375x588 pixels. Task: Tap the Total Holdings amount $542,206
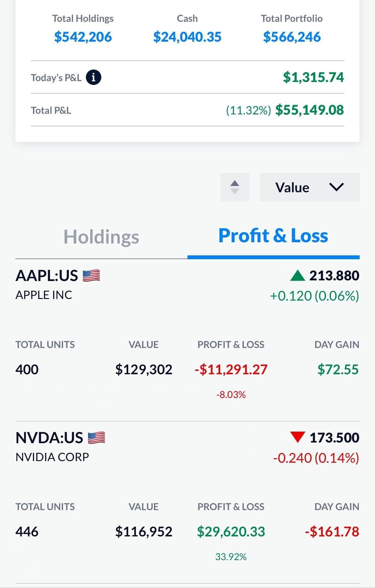click(83, 37)
